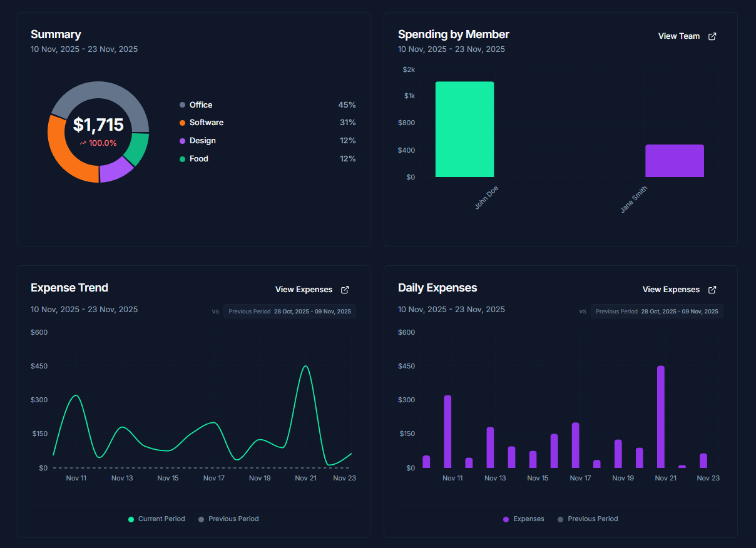The width and height of the screenshot is (756, 548).
Task: Click the external link icon next to View Team
Action: tap(712, 36)
